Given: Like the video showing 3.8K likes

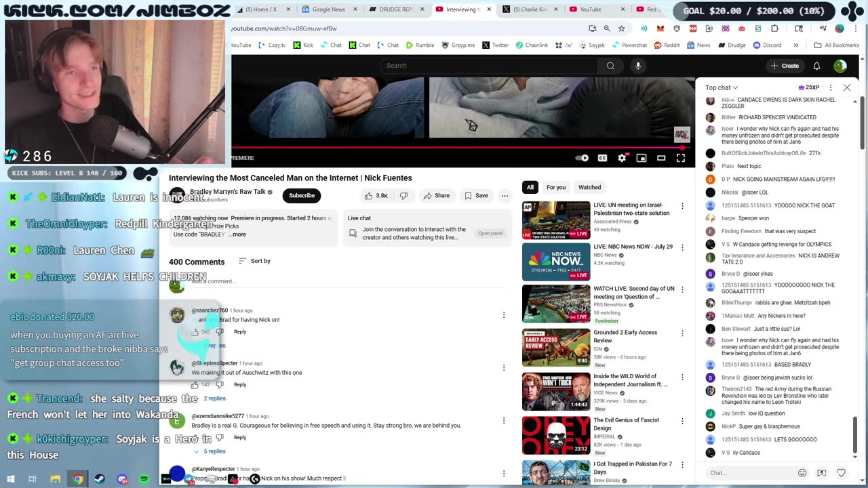Looking at the screenshot, I should click(x=376, y=196).
